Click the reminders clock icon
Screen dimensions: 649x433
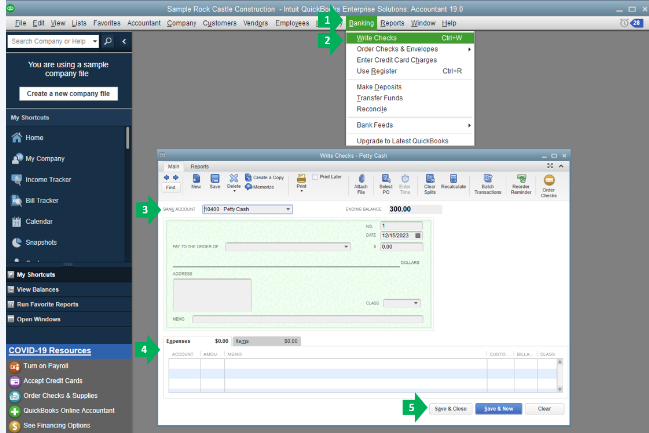(x=624, y=23)
